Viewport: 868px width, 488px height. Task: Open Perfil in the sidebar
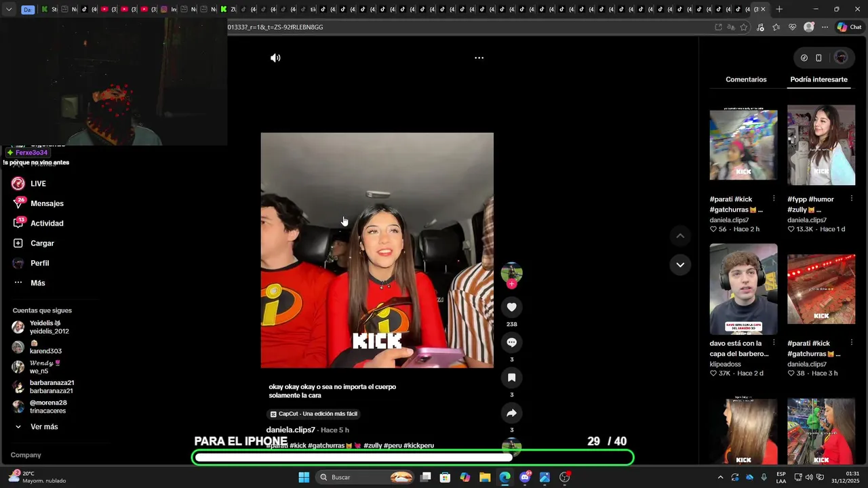point(31,263)
